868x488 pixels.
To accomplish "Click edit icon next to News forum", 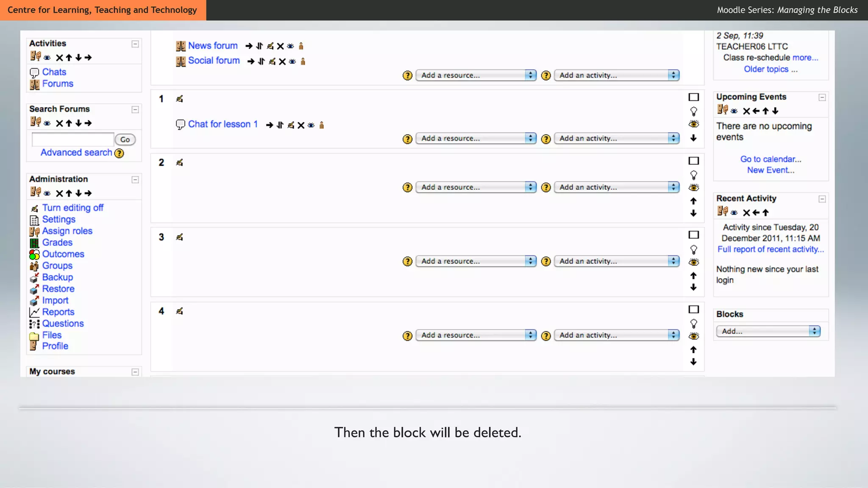I will [x=270, y=46].
